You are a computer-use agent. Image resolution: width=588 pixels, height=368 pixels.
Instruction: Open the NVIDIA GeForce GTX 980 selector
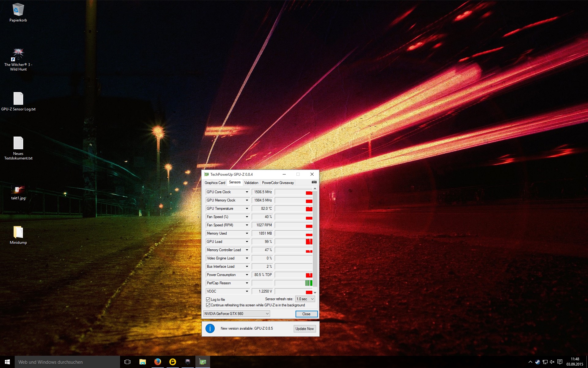[236, 313]
